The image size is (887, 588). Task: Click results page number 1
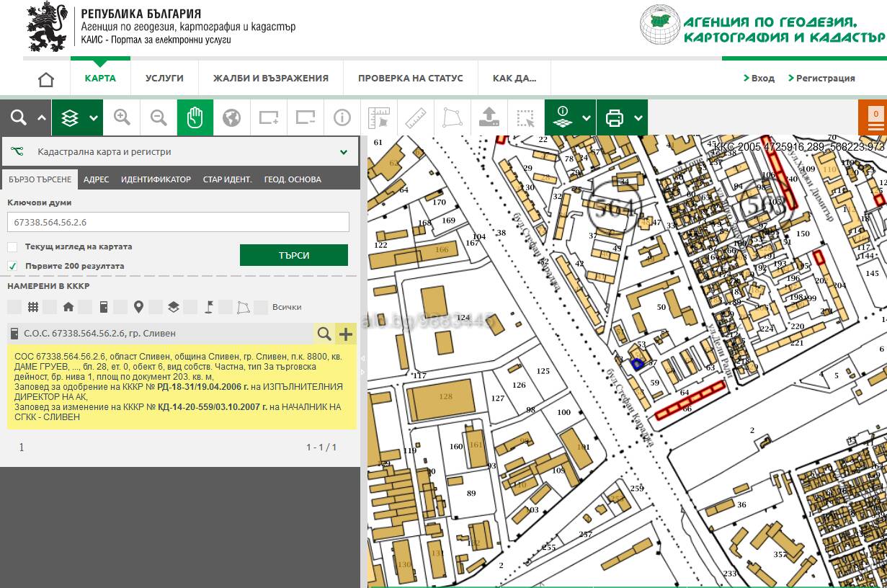coord(22,447)
